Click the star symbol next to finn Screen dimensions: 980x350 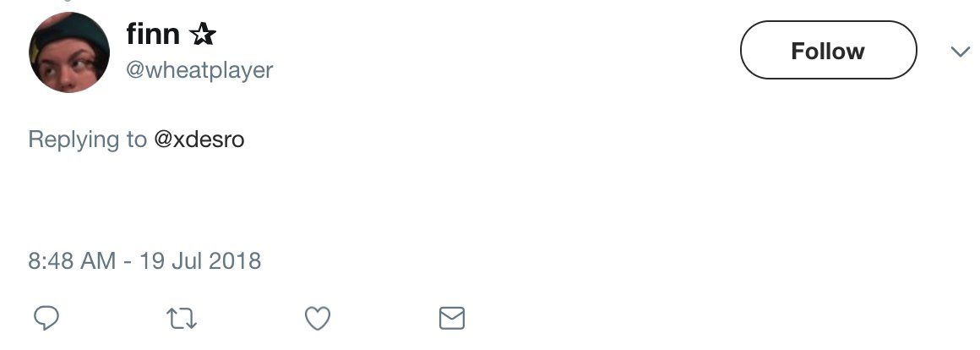(203, 34)
